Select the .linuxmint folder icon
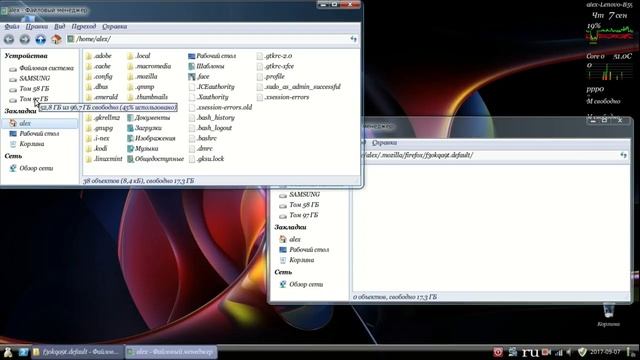640x360 pixels. click(89, 159)
